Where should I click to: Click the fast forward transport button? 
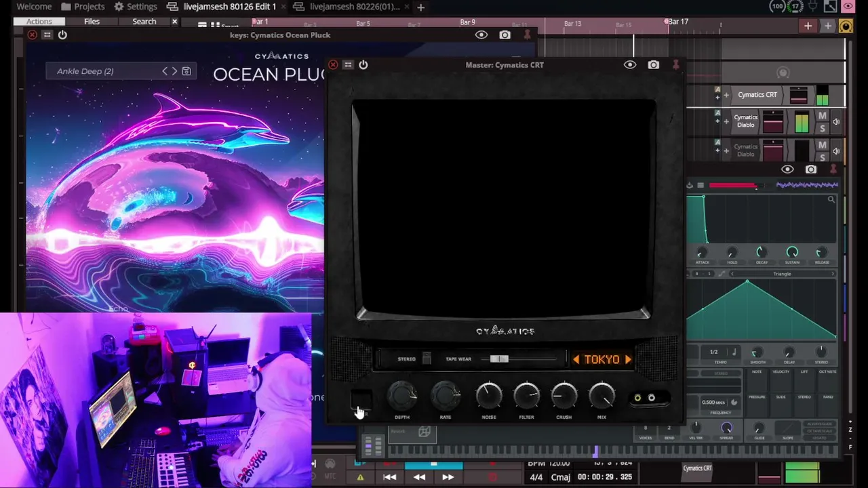click(448, 477)
